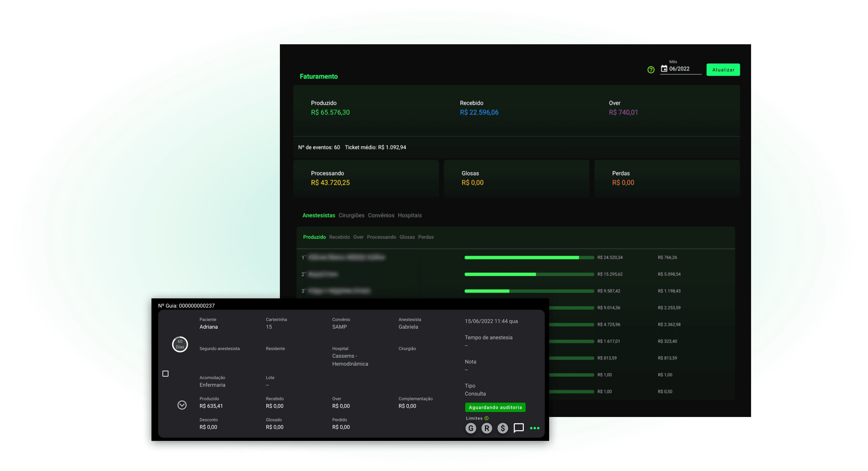Open the comment chat bubble icon
The width and height of the screenshot is (868, 471).
[x=518, y=428]
